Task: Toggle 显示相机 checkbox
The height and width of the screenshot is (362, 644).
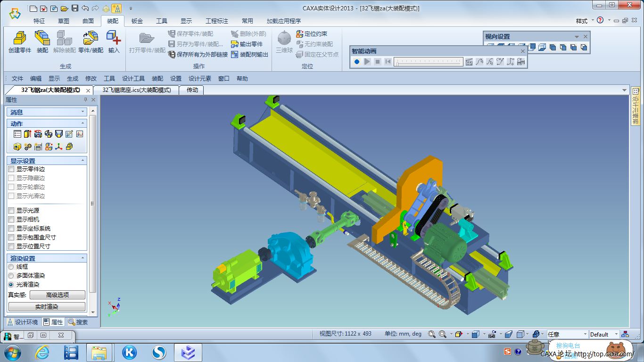Action: click(x=11, y=220)
